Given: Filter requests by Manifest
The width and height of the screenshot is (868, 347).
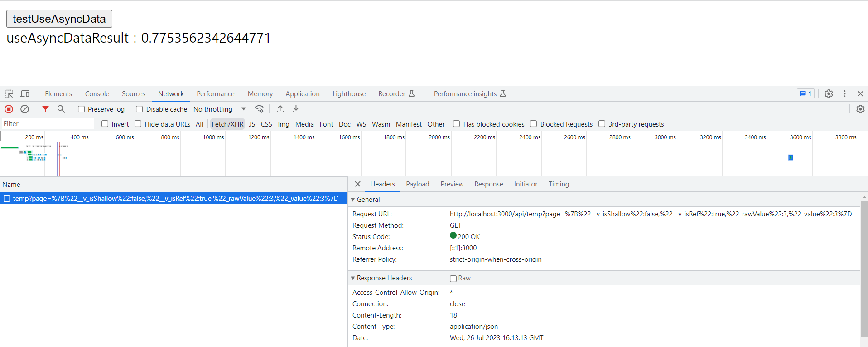Looking at the screenshot, I should click(409, 124).
